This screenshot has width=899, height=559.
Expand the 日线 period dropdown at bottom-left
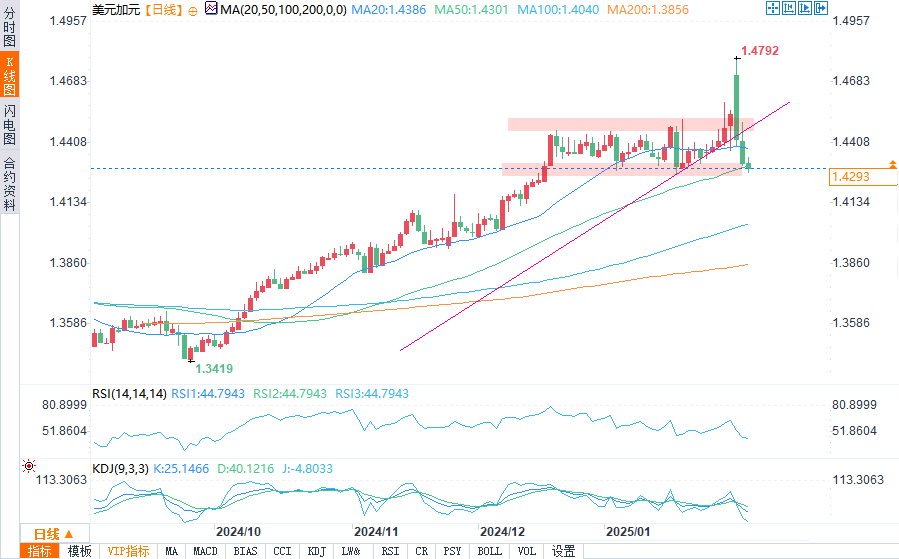[55, 533]
